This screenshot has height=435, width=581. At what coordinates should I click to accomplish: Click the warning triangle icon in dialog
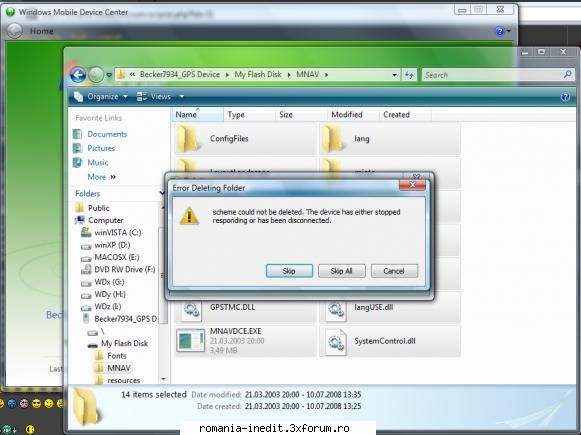(189, 216)
